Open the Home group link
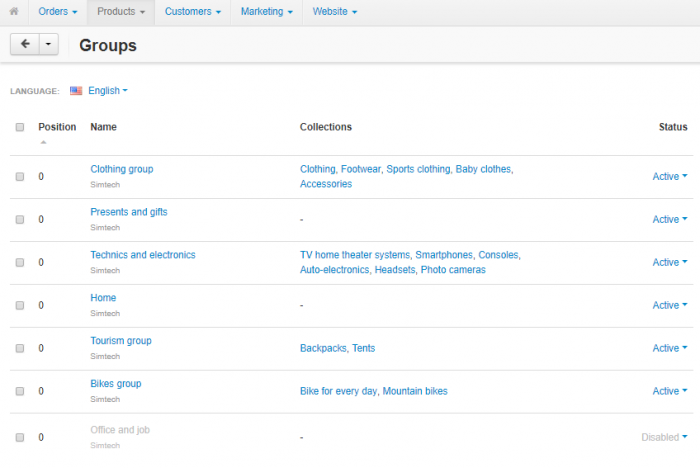 pos(103,298)
